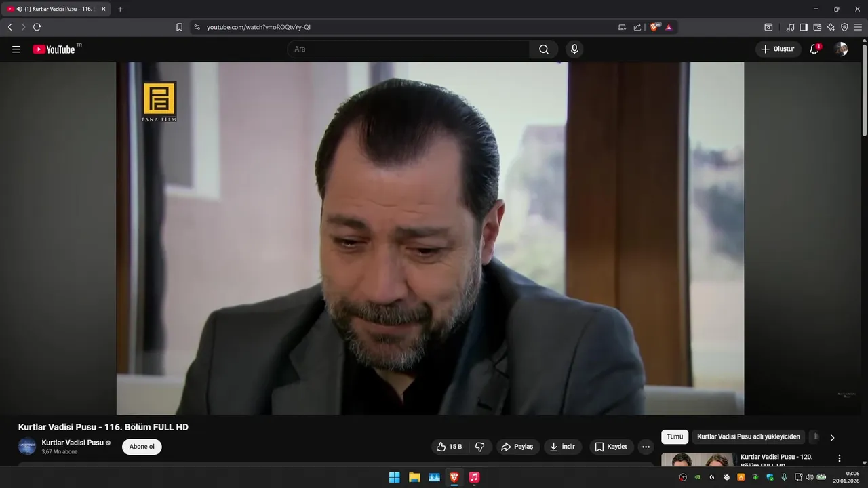Open the browser main menu
This screenshot has height=488, width=868.
(858, 27)
